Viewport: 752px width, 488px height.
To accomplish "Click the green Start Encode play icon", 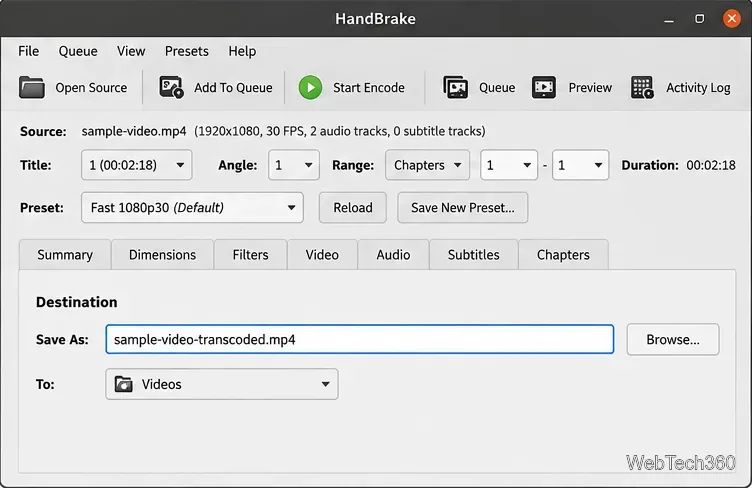I will point(310,88).
